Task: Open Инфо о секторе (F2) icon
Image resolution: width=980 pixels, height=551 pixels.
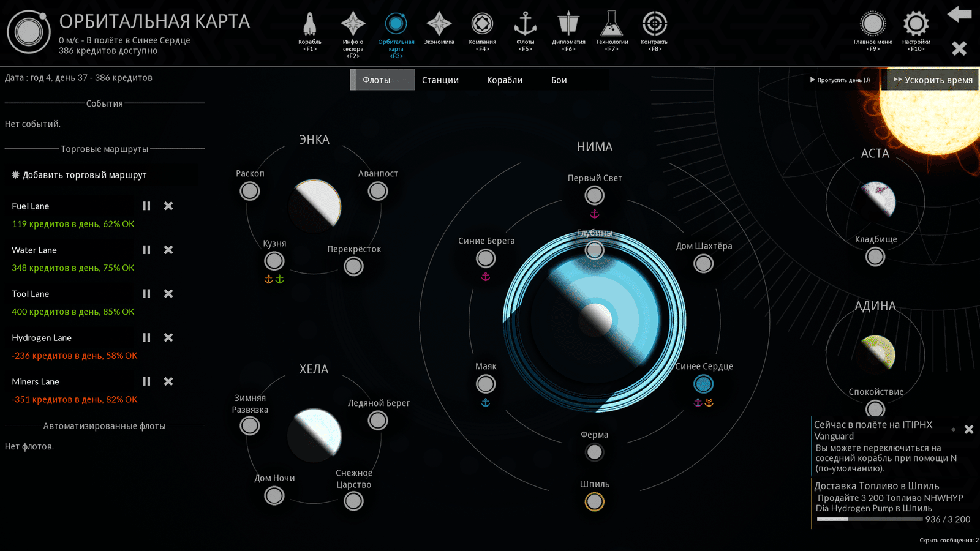Action: tap(353, 24)
